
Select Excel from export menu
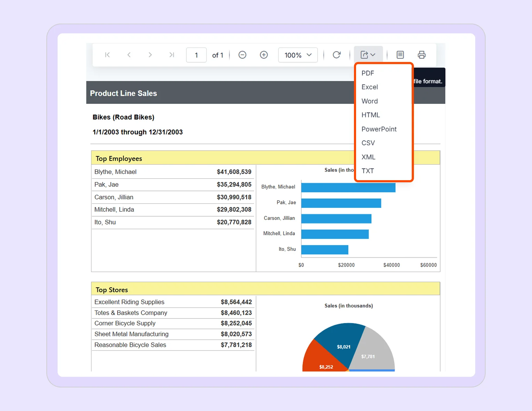pos(370,87)
